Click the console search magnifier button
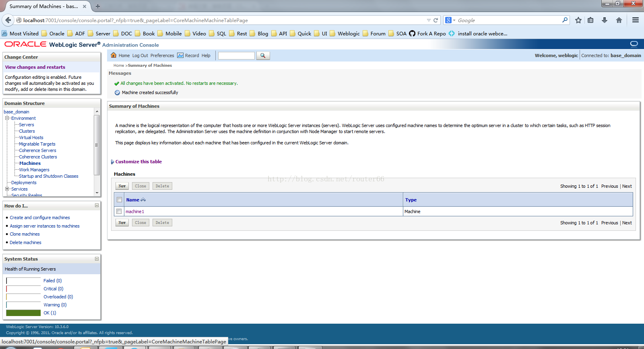The width and height of the screenshot is (644, 349). pyautogui.click(x=263, y=55)
